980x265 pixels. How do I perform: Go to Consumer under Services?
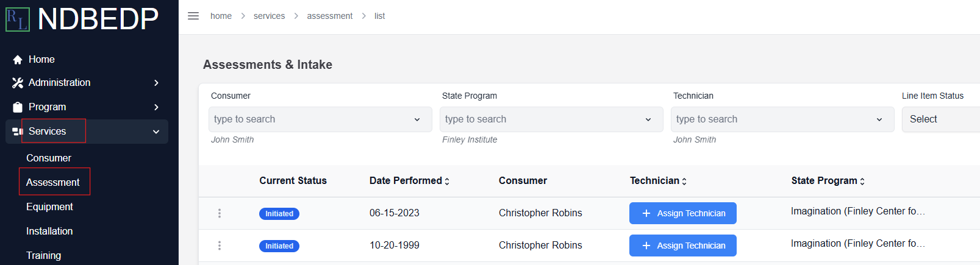[x=49, y=158]
